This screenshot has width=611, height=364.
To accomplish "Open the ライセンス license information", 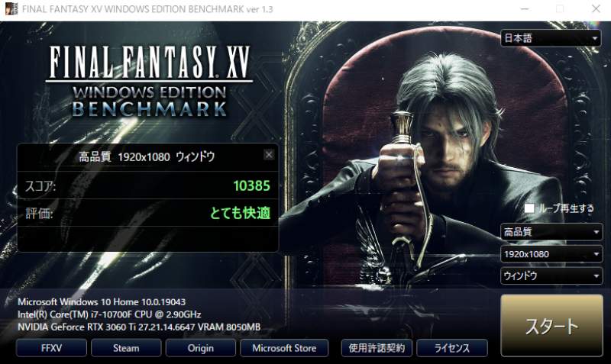I will click(452, 348).
